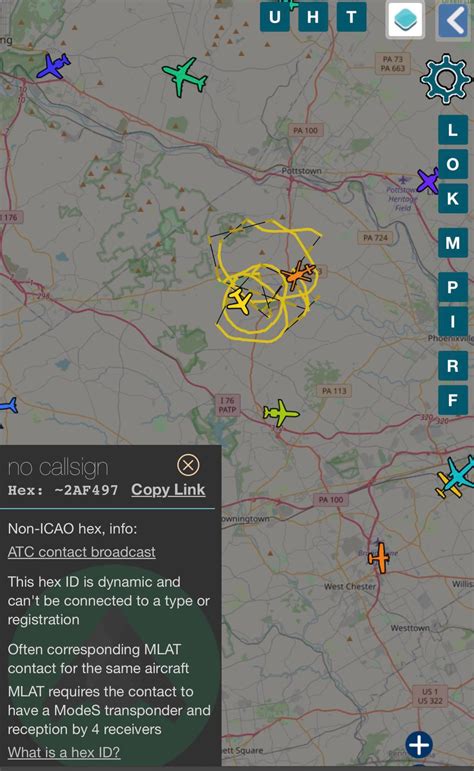Close the no callsign info panel
474x771 pixels.
tap(188, 465)
